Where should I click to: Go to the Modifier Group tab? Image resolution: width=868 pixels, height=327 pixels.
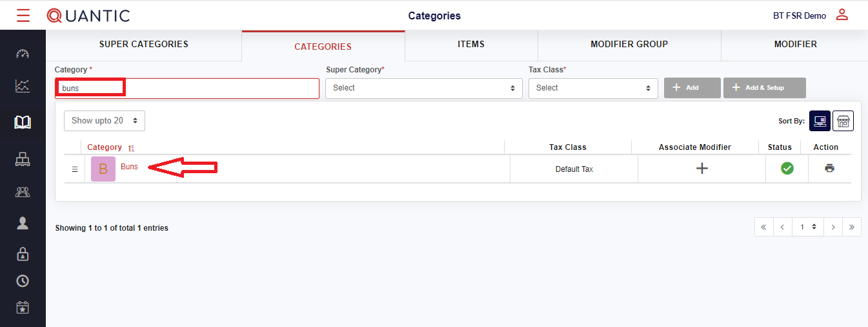(x=629, y=45)
